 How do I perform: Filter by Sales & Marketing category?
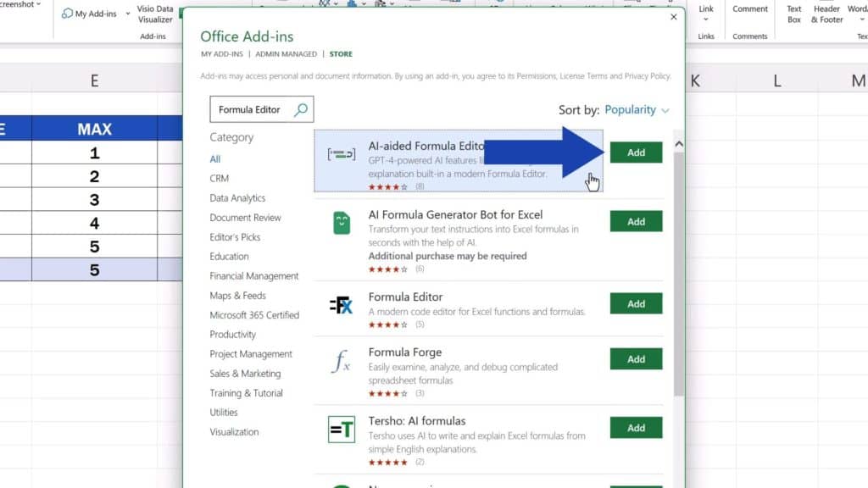[x=245, y=374]
